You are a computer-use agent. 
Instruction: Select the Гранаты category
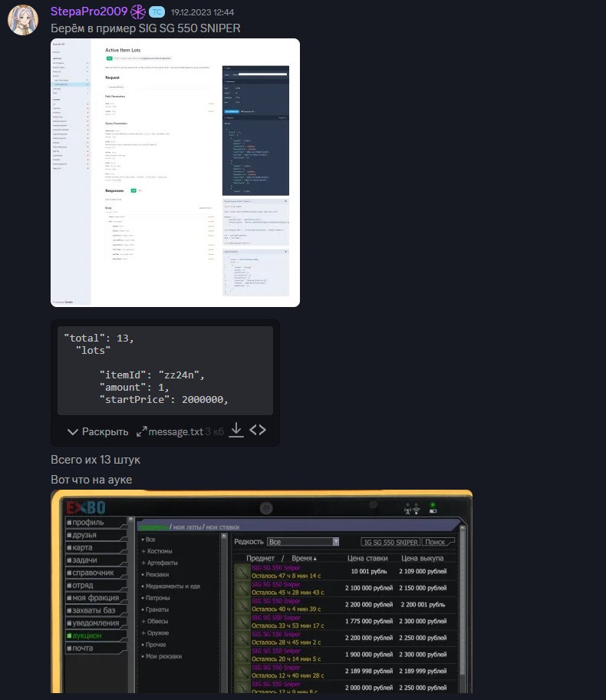[155, 609]
